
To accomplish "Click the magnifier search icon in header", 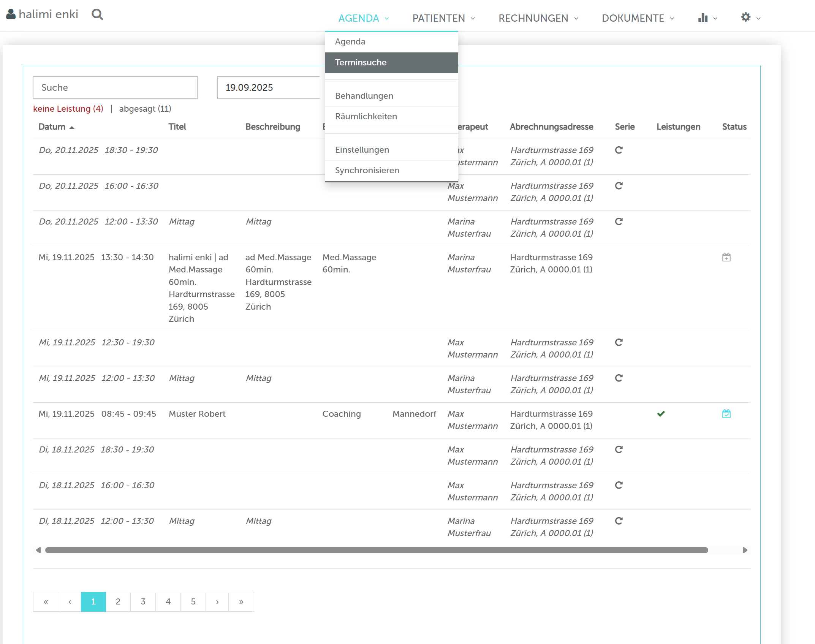I will 97,14.
